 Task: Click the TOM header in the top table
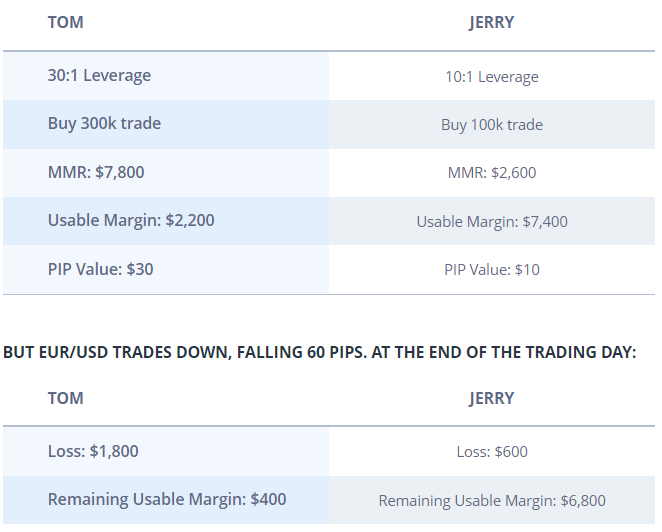pos(65,22)
